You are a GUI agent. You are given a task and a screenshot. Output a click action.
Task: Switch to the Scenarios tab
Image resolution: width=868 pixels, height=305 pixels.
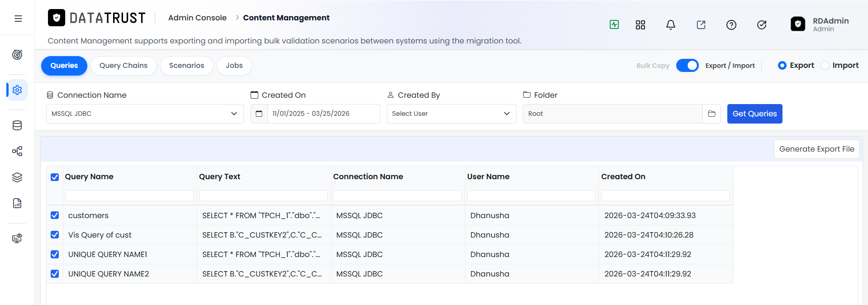[x=187, y=66]
